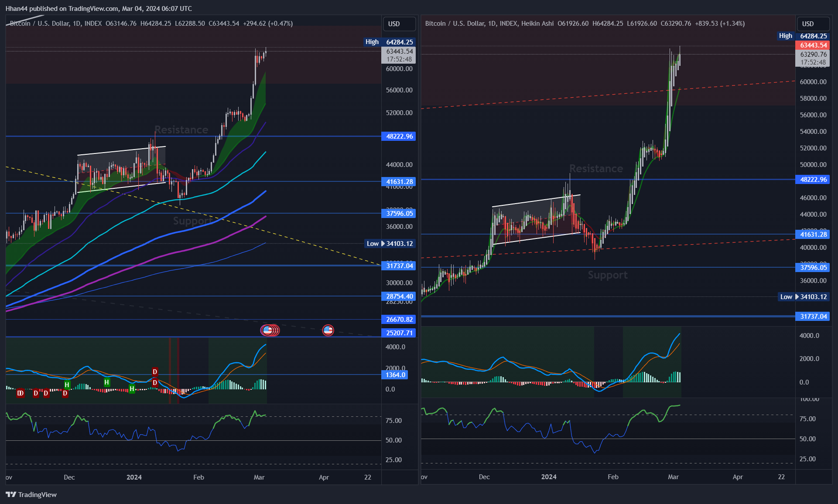Select the 37596.05 level label on right chart
838x504 pixels.
pyautogui.click(x=813, y=268)
